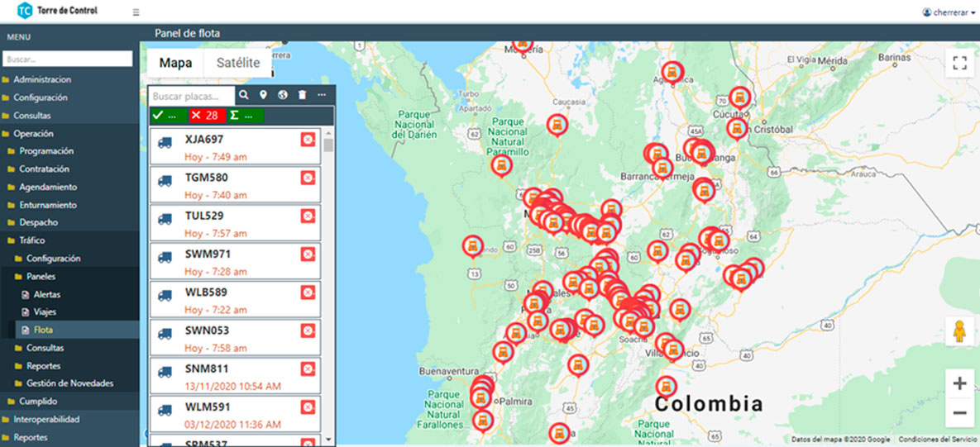
Task: Open Alertas panel in sidebar
Action: pos(47,294)
